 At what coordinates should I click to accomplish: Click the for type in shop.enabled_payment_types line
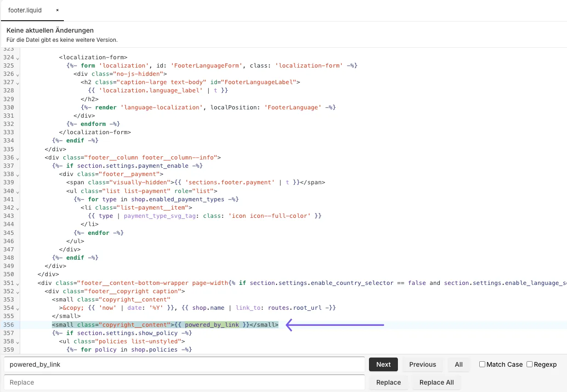click(156, 199)
